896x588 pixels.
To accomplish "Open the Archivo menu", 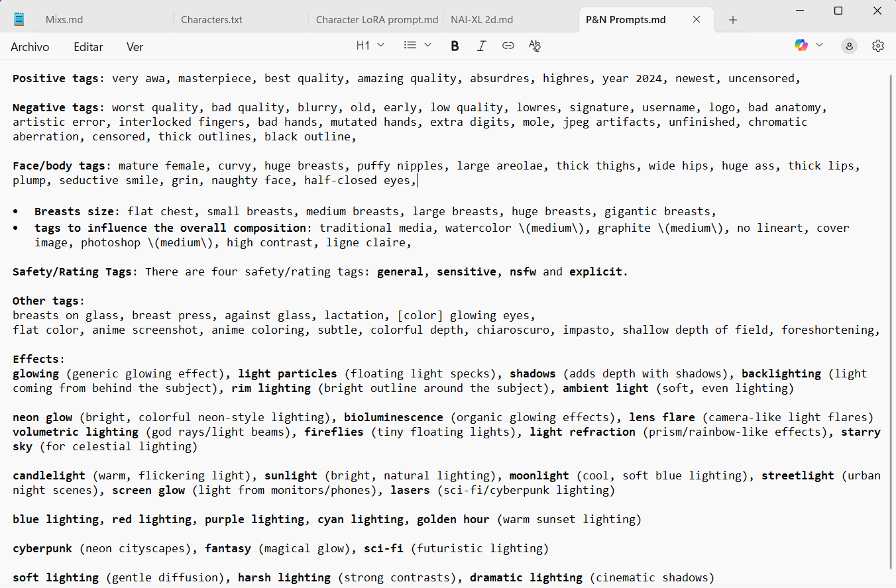I will pyautogui.click(x=30, y=46).
